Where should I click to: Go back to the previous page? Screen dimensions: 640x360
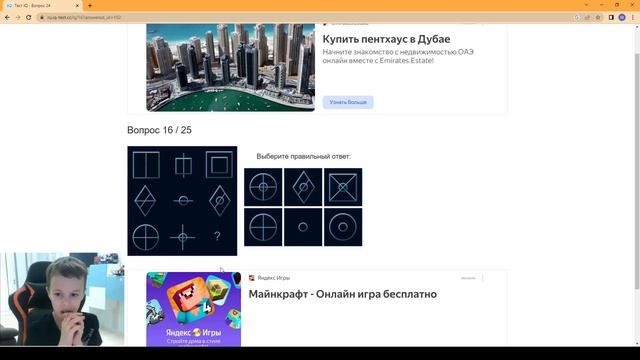coord(7,18)
